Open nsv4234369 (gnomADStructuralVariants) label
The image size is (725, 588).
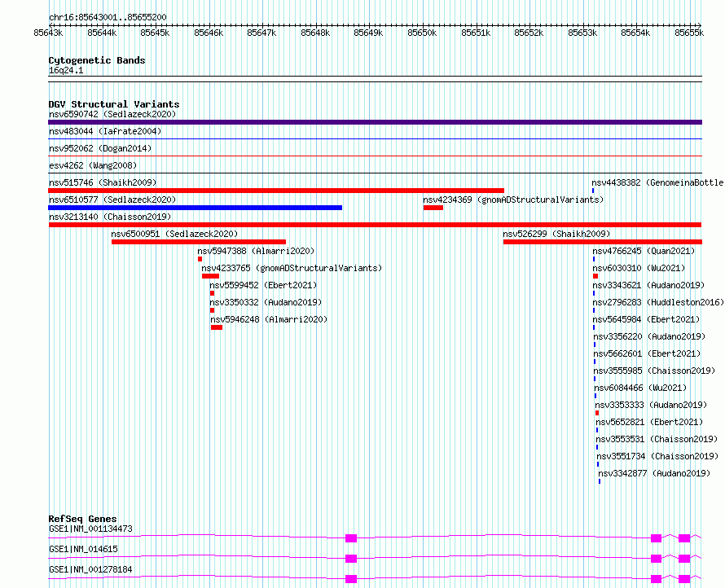click(x=513, y=200)
